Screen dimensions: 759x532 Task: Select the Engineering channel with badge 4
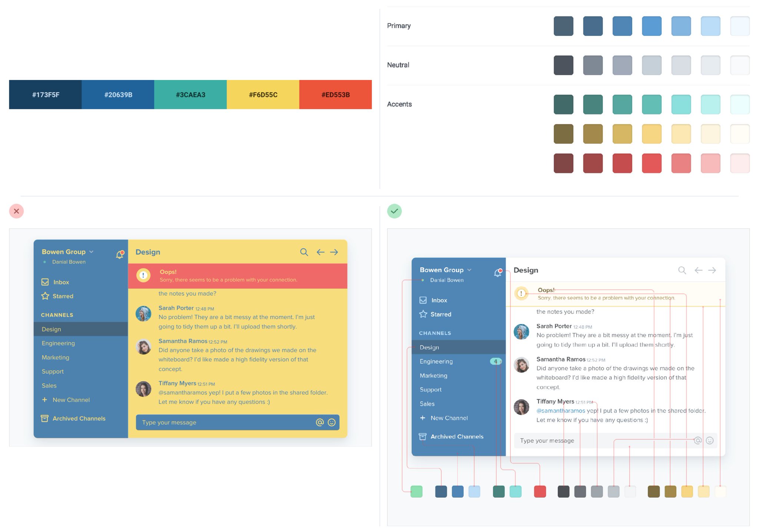tap(459, 362)
